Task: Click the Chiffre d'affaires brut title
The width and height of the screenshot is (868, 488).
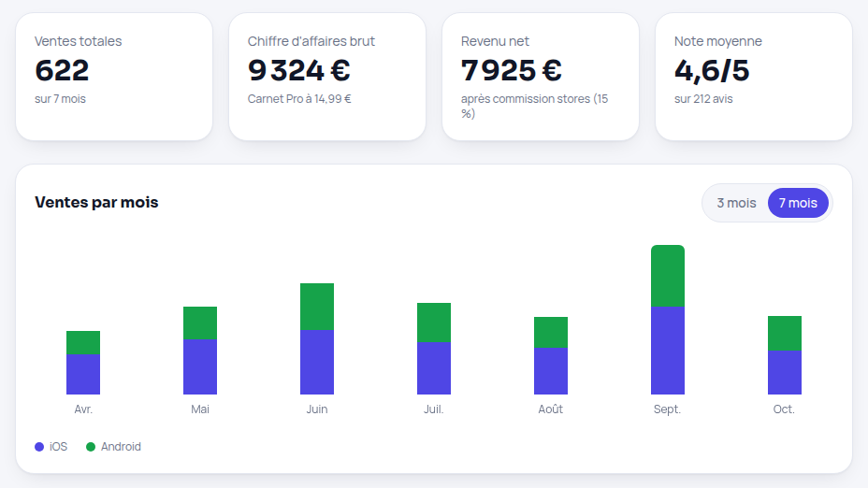Action: 311,41
